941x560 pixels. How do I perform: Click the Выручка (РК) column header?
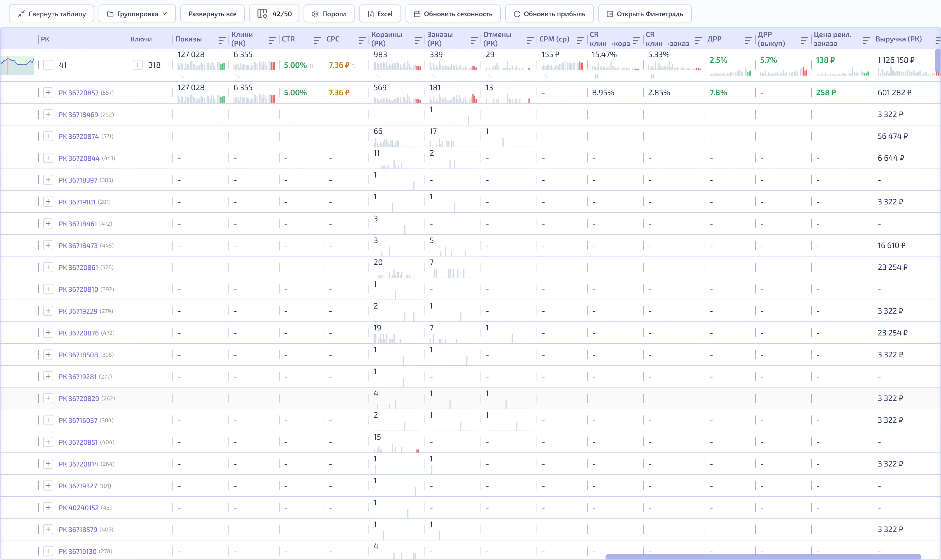click(898, 39)
